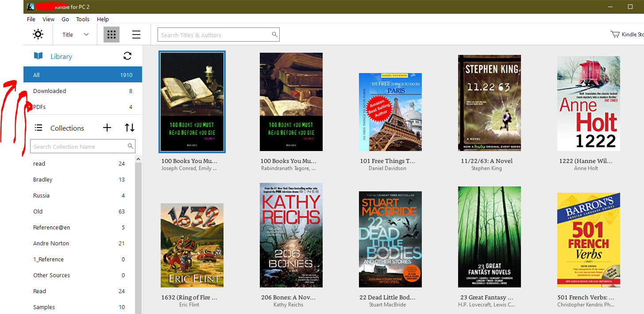
Task: Create a new collection with the plus icon
Action: click(107, 128)
